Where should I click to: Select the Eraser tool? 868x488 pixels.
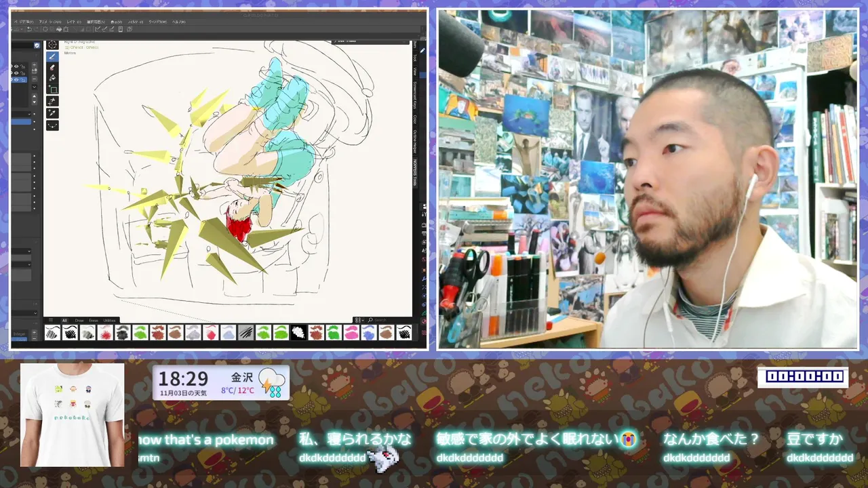52,68
